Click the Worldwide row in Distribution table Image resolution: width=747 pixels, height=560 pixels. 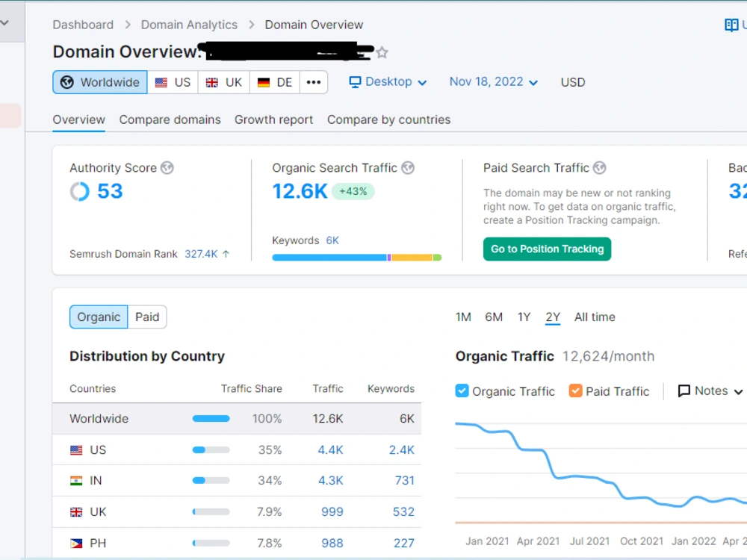click(237, 419)
